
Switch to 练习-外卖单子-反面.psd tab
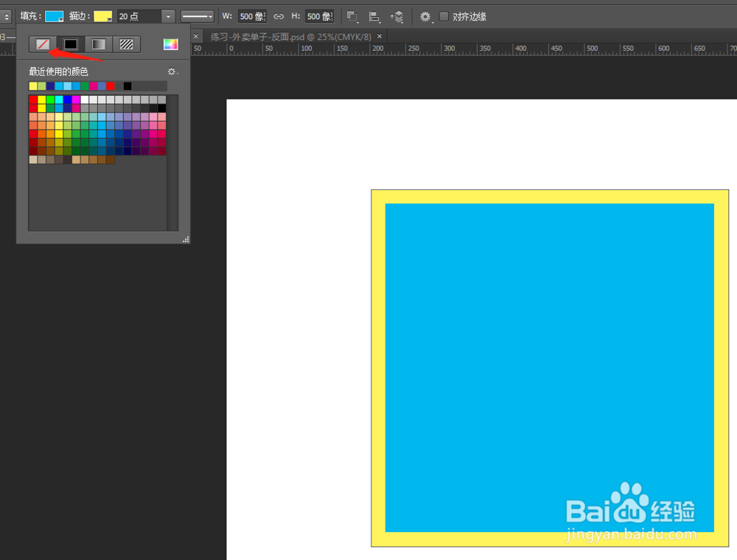[x=291, y=37]
